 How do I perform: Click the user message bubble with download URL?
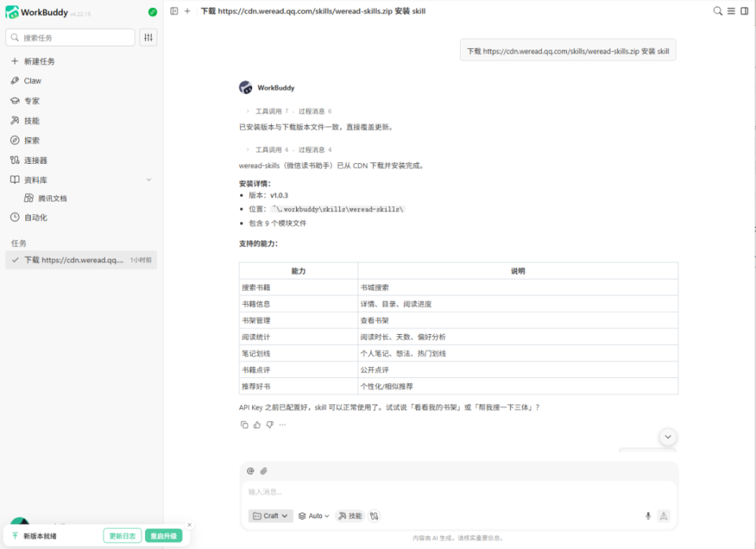click(568, 50)
